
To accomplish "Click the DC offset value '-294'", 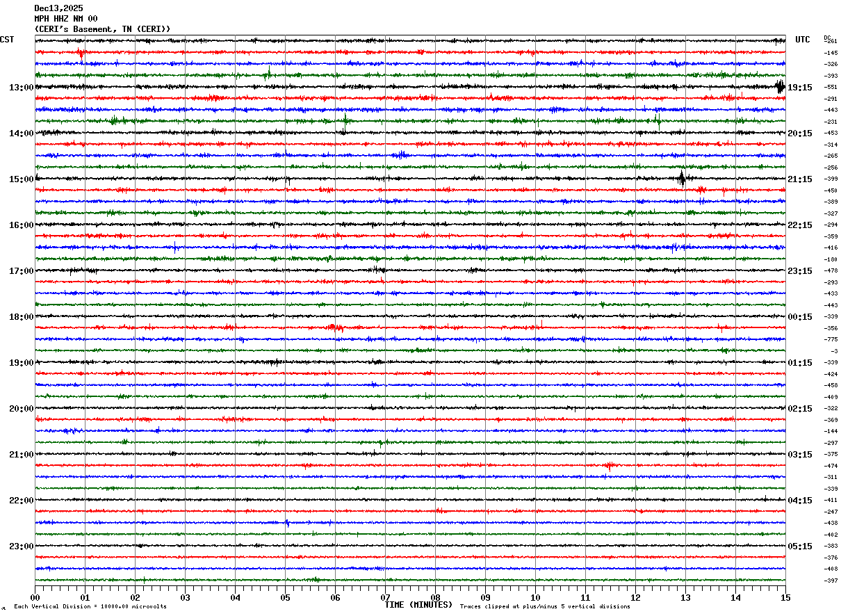I will point(831,225).
